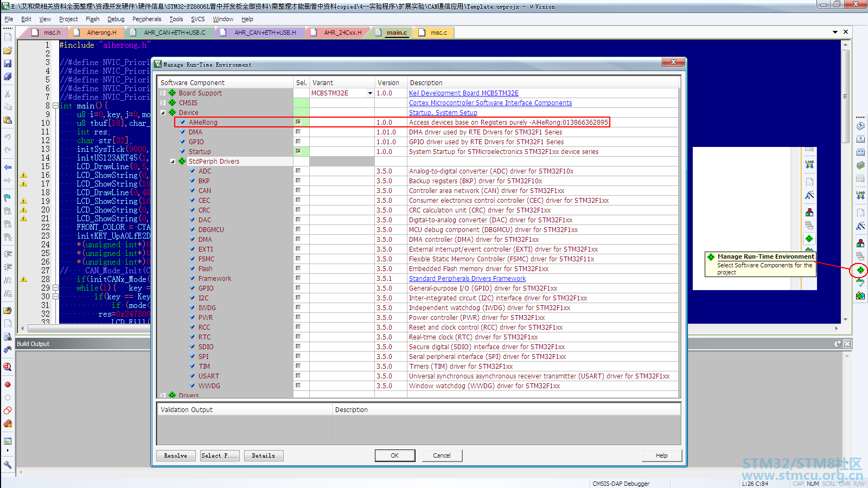Image resolution: width=868 pixels, height=488 pixels.
Task: Open File Extensions, Books and Environment icon
Action: pos(860,243)
